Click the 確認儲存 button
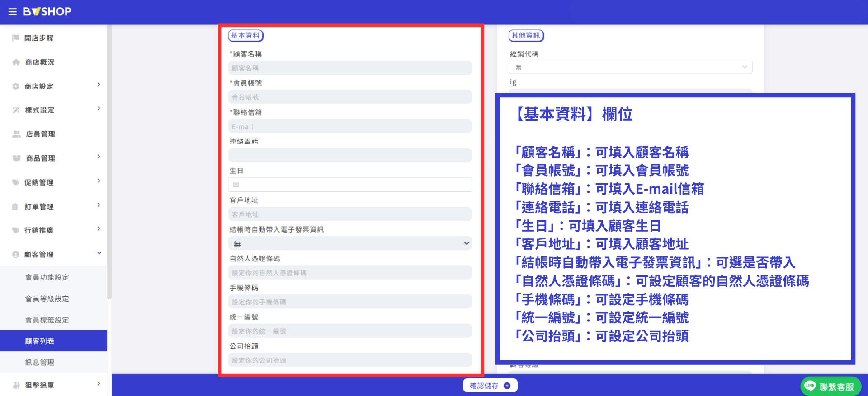Viewport: 868px width, 396px height. point(490,386)
